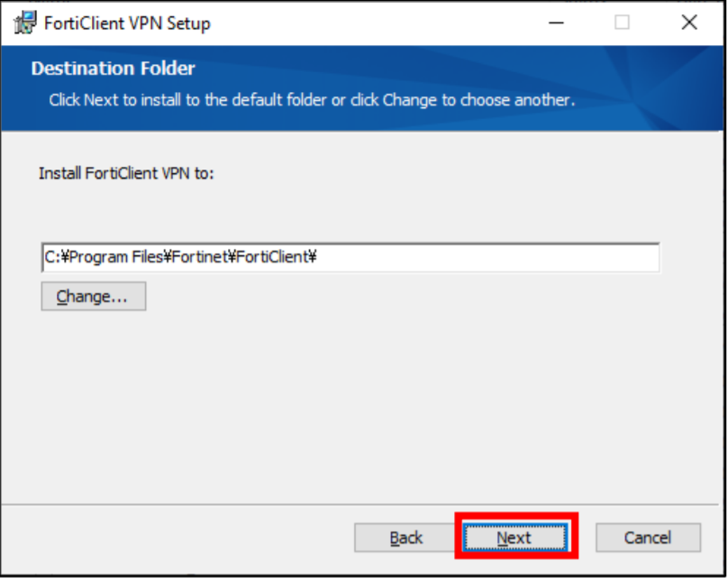Click empty right end of install path field

(x=541, y=258)
